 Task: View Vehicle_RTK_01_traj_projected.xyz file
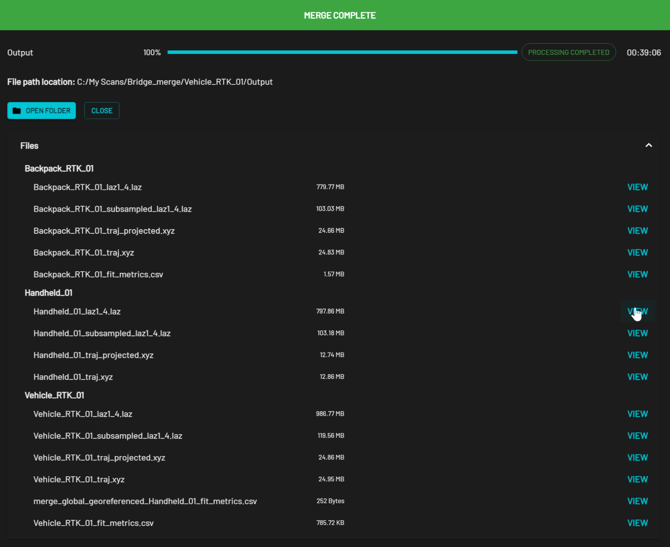click(637, 458)
